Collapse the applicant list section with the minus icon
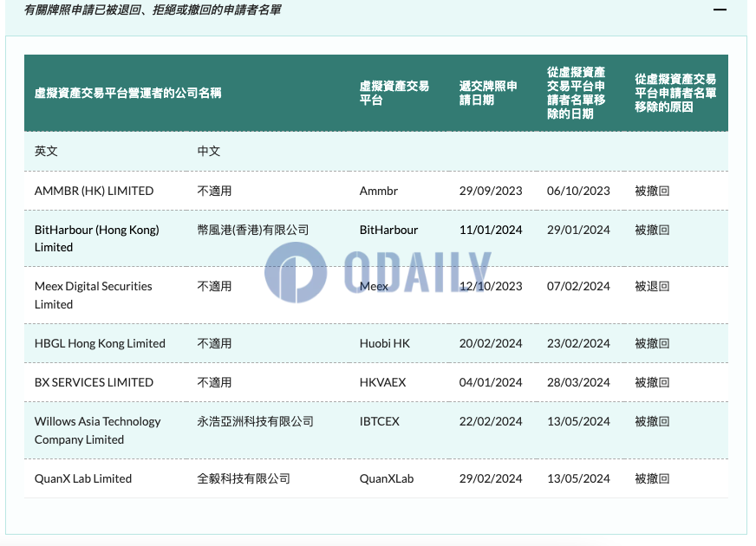Screen dimensions: 756x546 pos(720,10)
